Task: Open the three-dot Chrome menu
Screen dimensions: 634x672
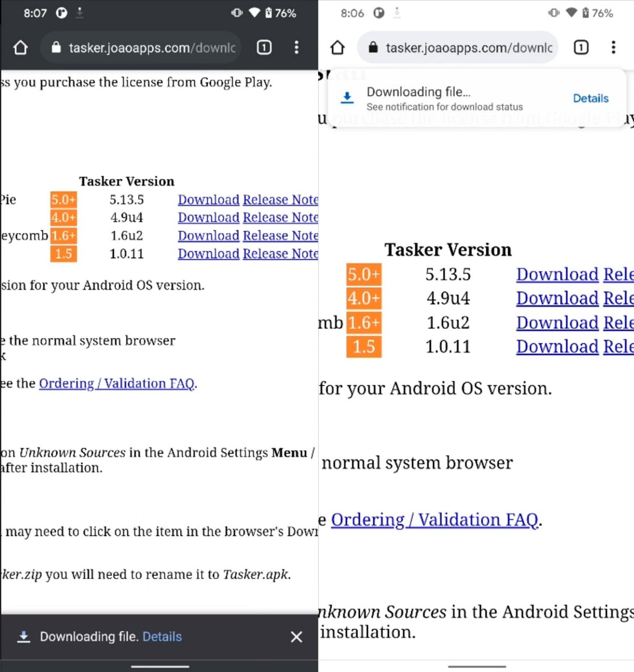Action: [x=296, y=48]
